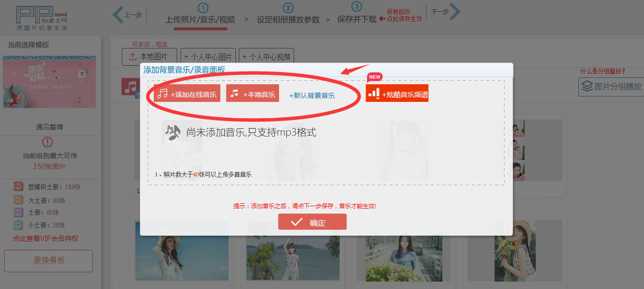
Task: Click 本地图片 upload button
Action: coord(149,57)
